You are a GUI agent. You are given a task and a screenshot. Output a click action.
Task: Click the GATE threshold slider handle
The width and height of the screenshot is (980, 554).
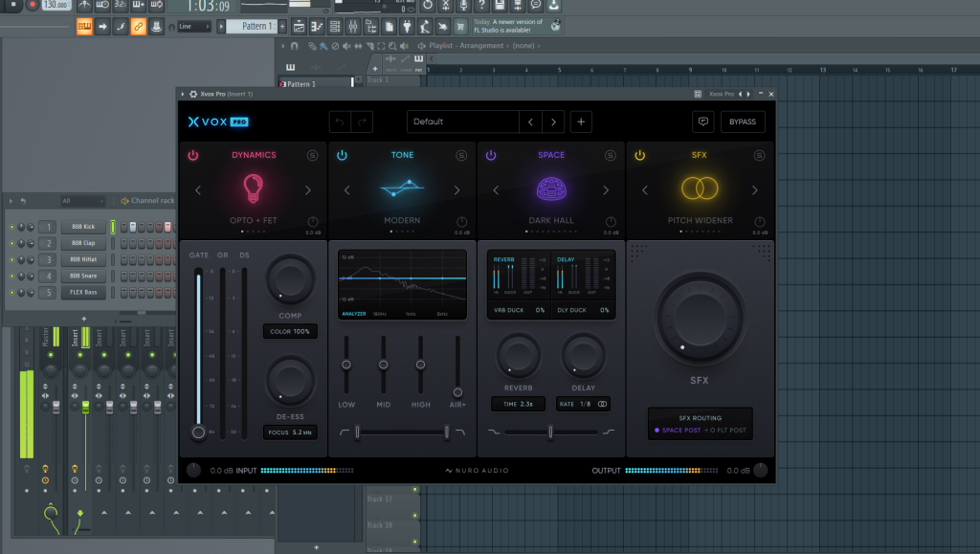[x=199, y=432]
